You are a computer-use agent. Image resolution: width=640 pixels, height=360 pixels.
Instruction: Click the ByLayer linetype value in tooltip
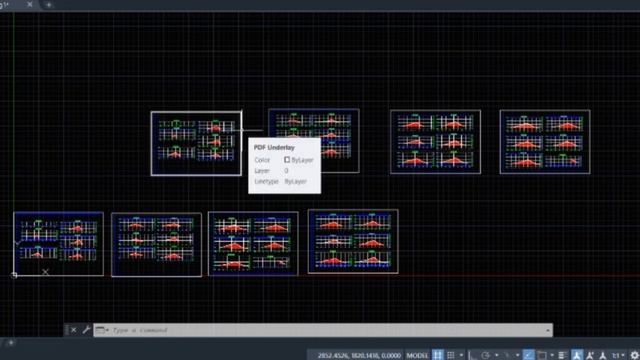pos(296,181)
